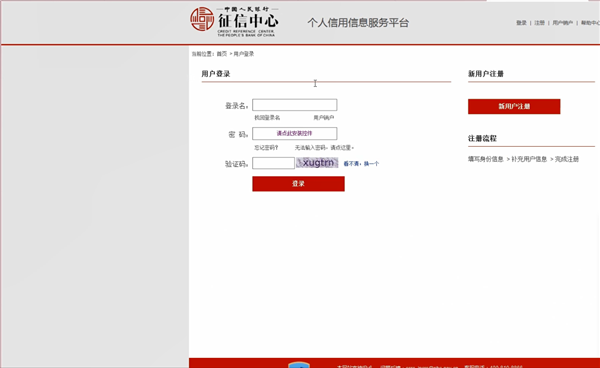Image resolution: width=600 pixels, height=368 pixels.
Task: Click the red 登录 submit button
Action: point(298,184)
